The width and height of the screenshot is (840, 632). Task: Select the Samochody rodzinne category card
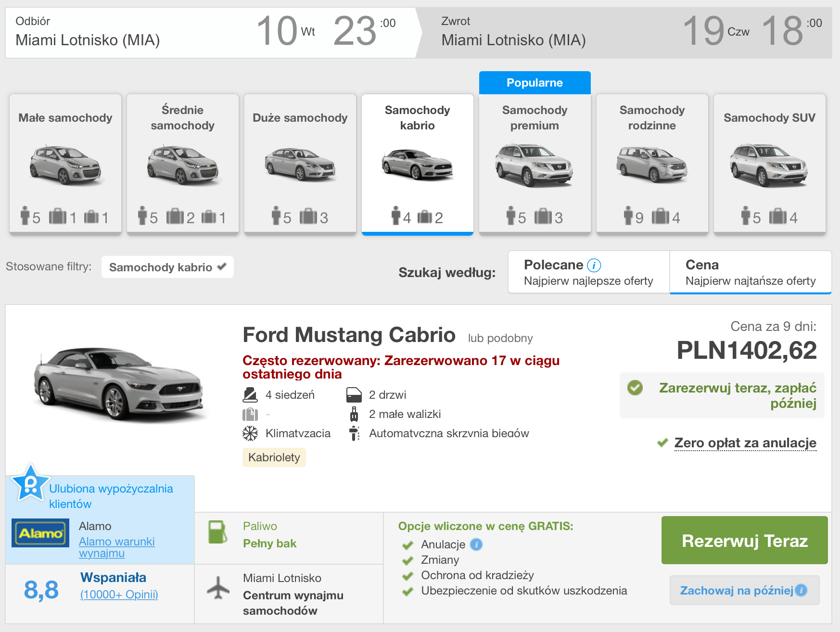pos(652,164)
